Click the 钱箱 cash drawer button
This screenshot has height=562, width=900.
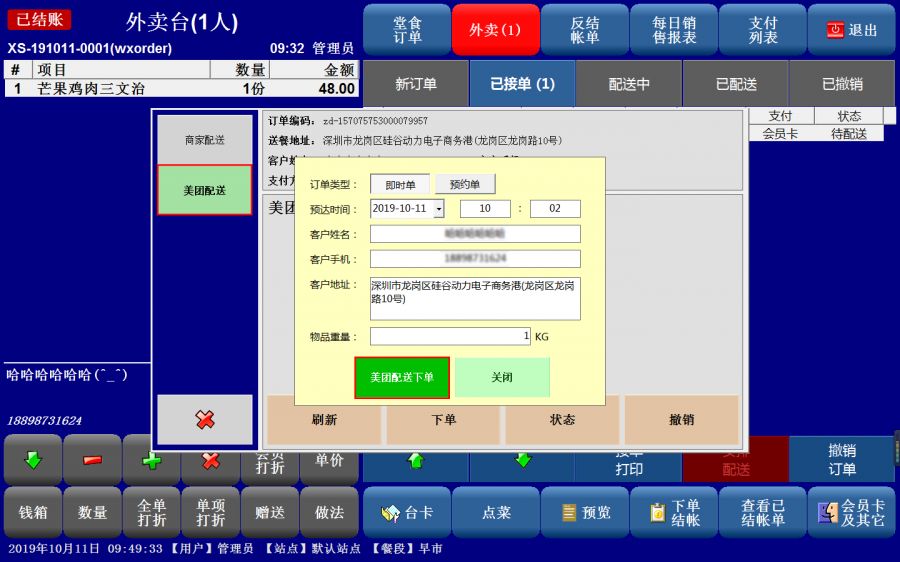pyautogui.click(x=33, y=513)
